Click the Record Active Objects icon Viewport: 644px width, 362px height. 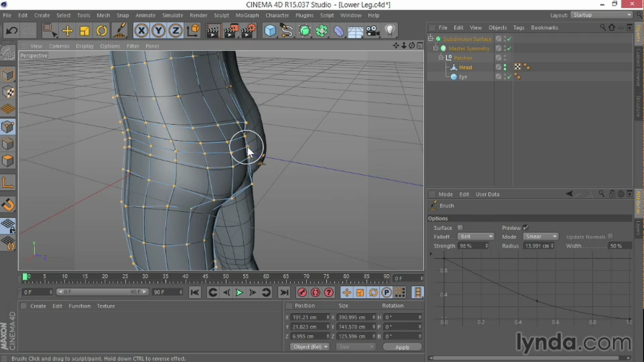[302, 292]
